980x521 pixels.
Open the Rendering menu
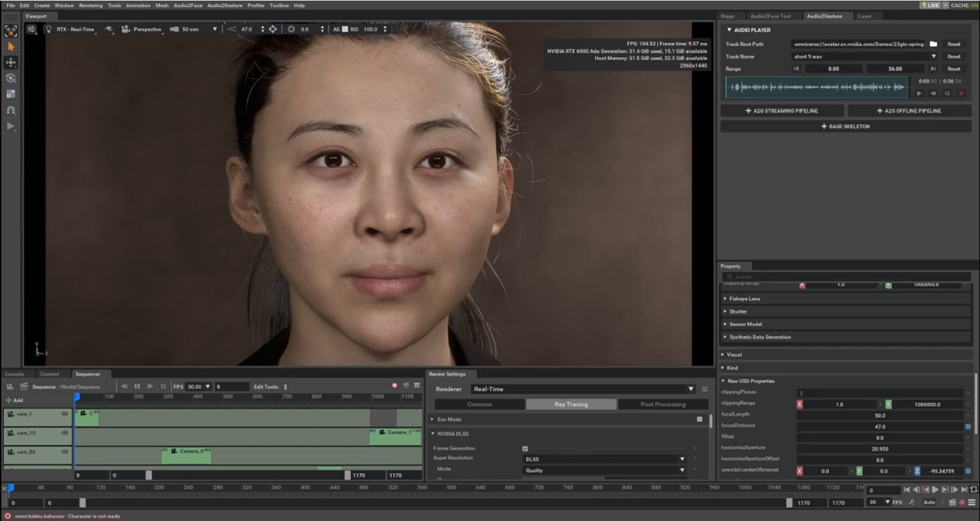[90, 5]
